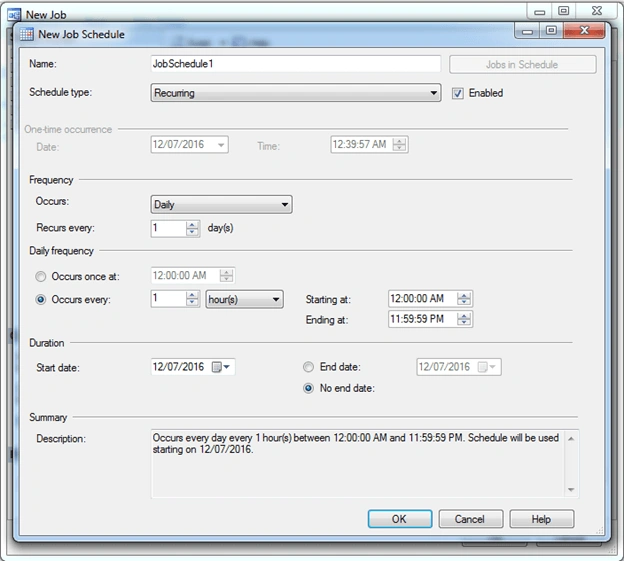Close the background New Job window
The image size is (624, 561).
[x=597, y=11]
